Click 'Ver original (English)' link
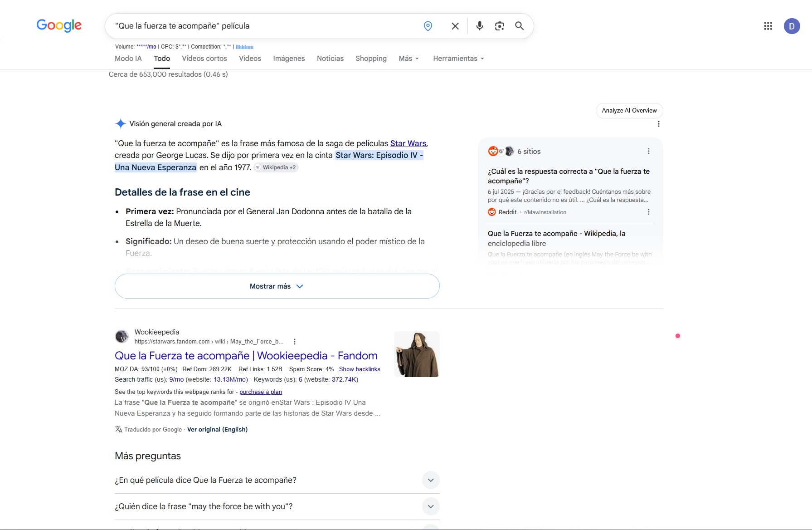This screenshot has height=530, width=812. point(217,429)
